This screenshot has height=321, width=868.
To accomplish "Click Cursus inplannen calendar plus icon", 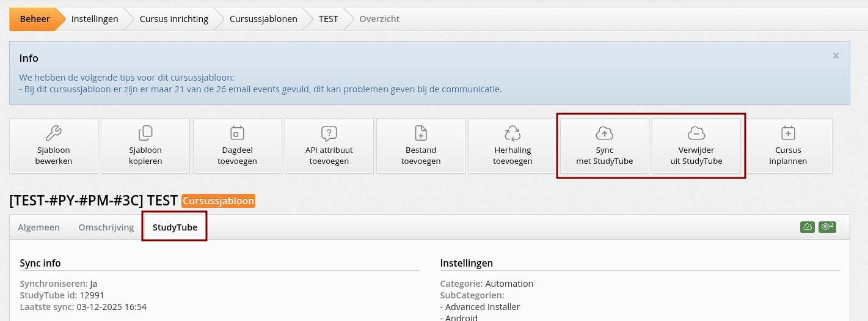I will pos(788,133).
